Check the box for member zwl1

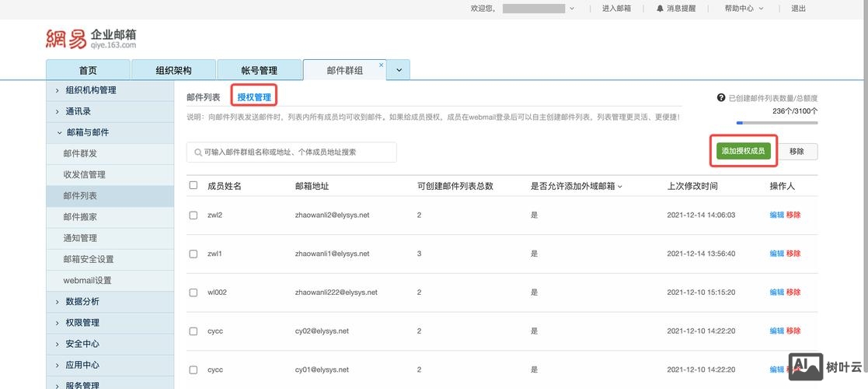tap(193, 254)
